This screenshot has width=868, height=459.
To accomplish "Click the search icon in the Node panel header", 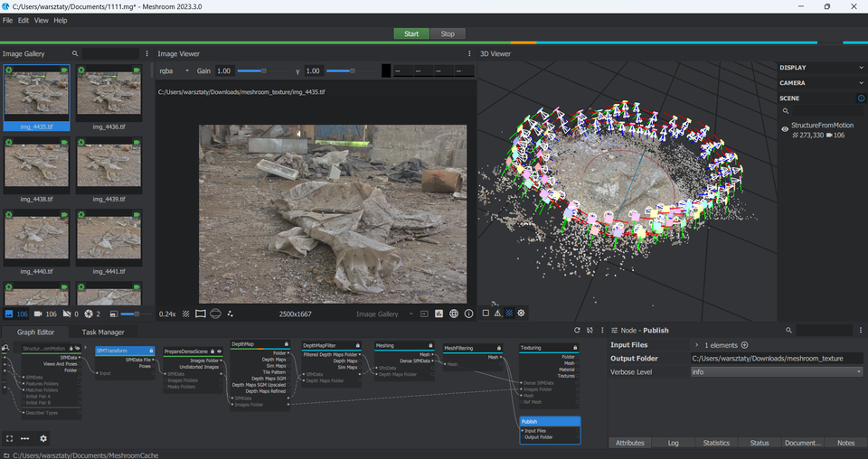I will [788, 330].
